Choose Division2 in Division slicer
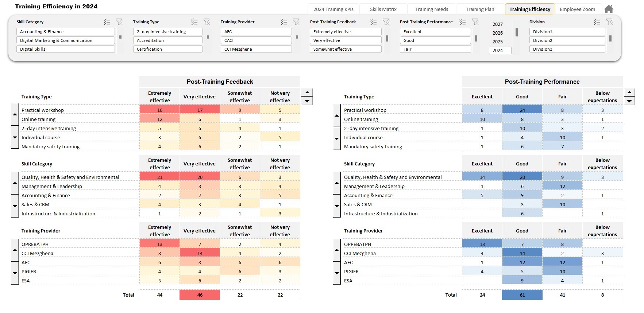The image size is (644, 313). click(567, 40)
